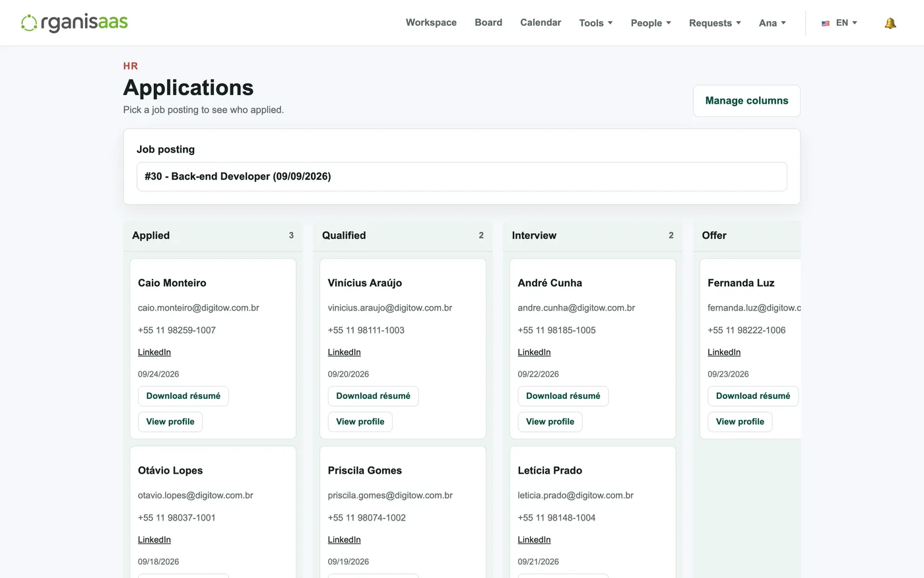
Task: View Vinícius Araújo's profile
Action: pos(360,422)
